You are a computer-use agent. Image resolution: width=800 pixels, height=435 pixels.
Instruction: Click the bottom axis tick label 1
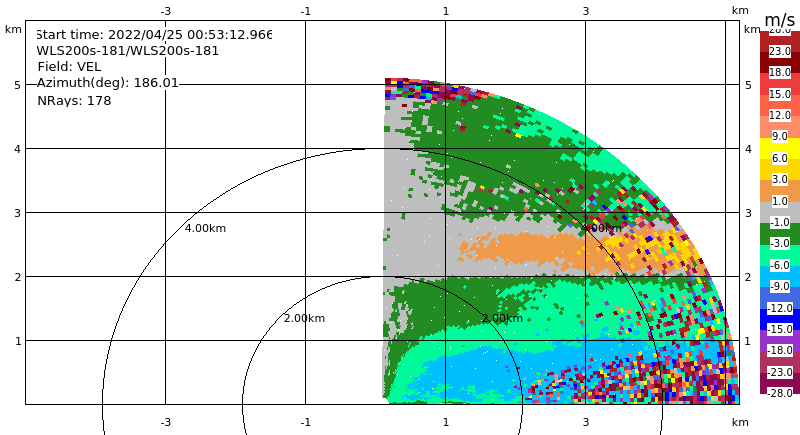(446, 422)
